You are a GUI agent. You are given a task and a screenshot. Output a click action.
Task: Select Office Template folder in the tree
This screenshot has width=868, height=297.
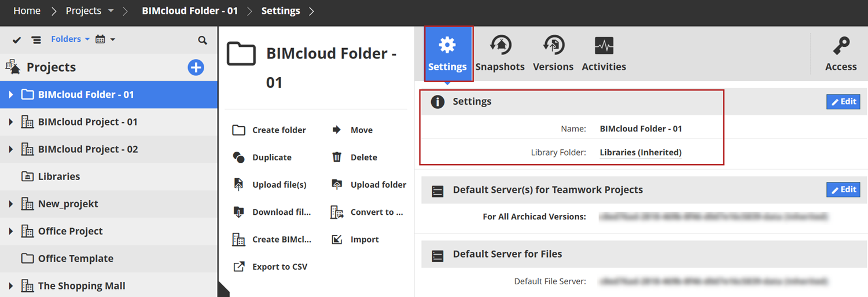point(75,259)
